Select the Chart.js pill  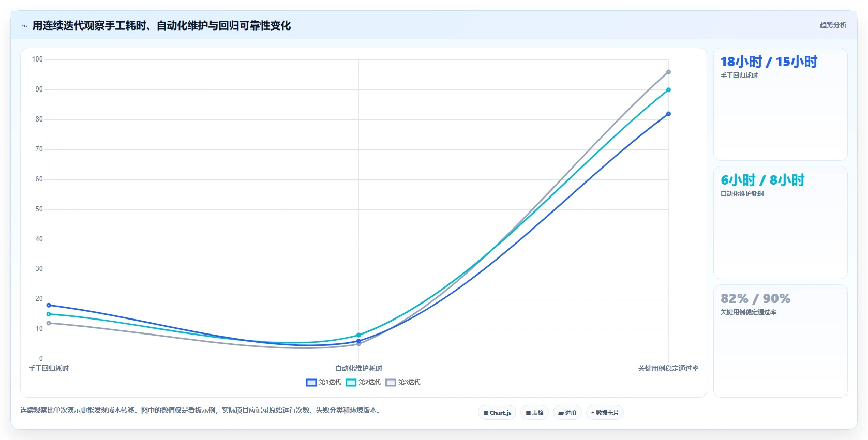click(497, 413)
